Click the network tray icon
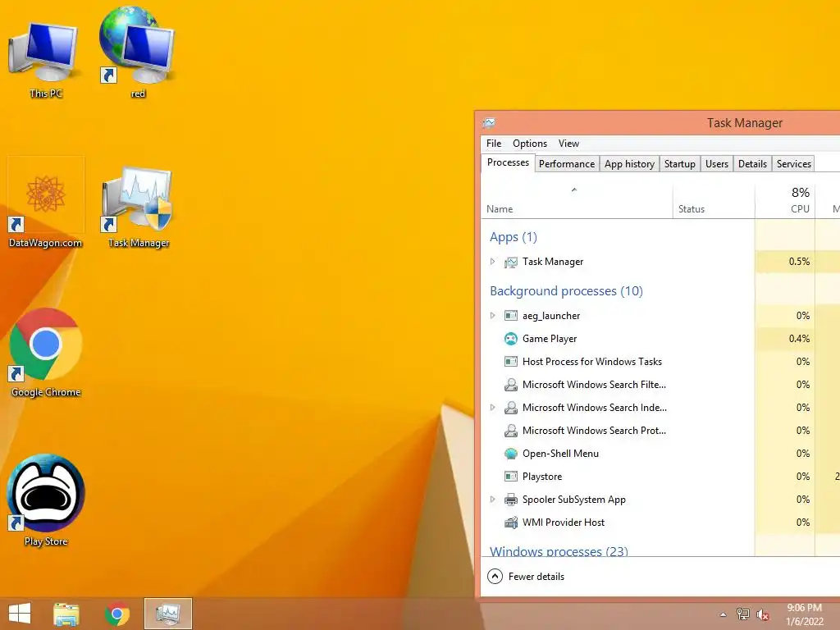Image resolution: width=840 pixels, height=630 pixels. coord(743,614)
